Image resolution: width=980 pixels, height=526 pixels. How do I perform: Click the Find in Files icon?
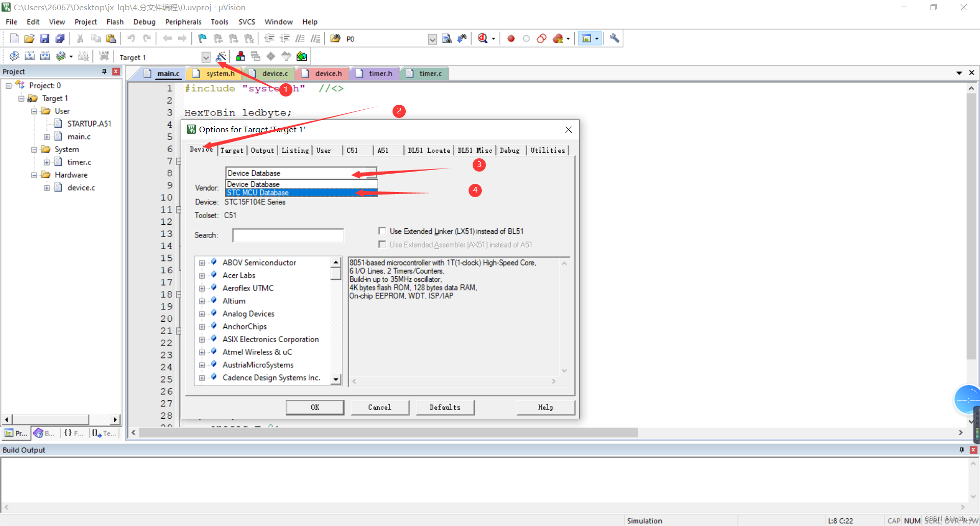point(335,38)
